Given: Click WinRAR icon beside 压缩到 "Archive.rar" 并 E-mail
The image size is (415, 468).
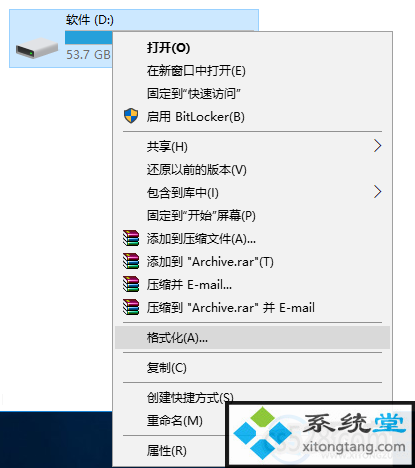Looking at the screenshot, I should click(131, 307).
